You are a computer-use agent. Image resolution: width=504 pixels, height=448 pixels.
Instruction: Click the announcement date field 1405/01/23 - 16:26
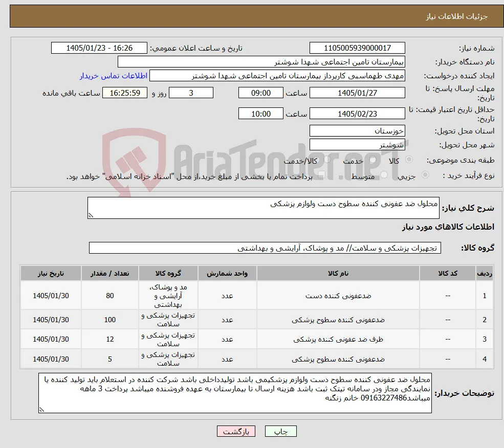click(x=99, y=48)
